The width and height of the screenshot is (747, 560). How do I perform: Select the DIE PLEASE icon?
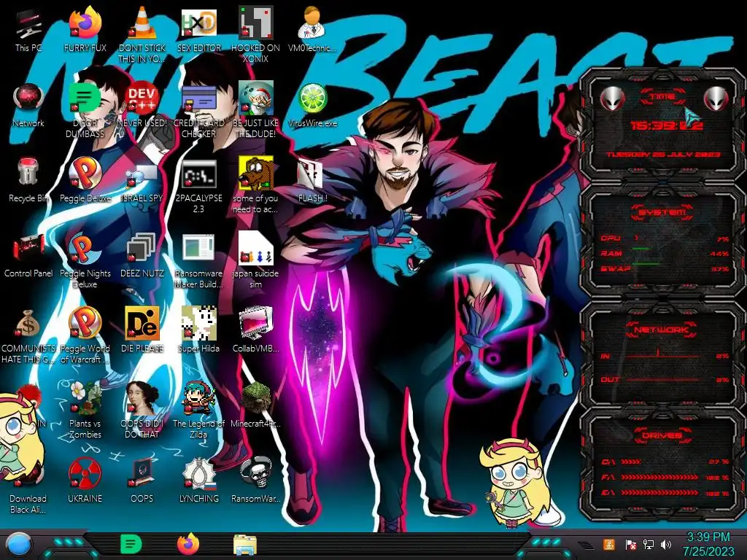[x=142, y=330]
